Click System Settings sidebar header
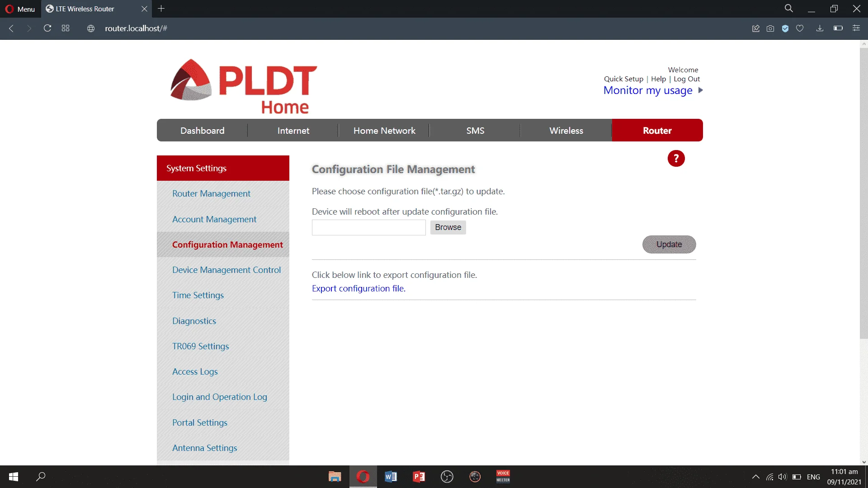Screen dimensions: 868x488 [x=223, y=168]
